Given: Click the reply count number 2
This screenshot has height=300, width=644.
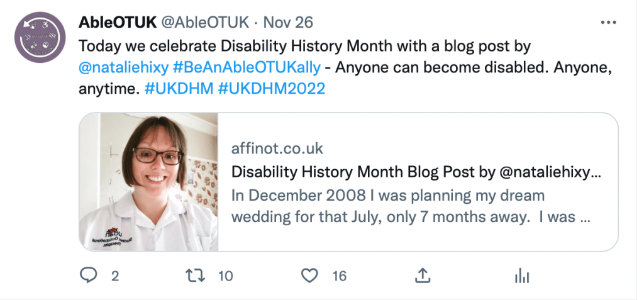Looking at the screenshot, I should pyautogui.click(x=115, y=275).
